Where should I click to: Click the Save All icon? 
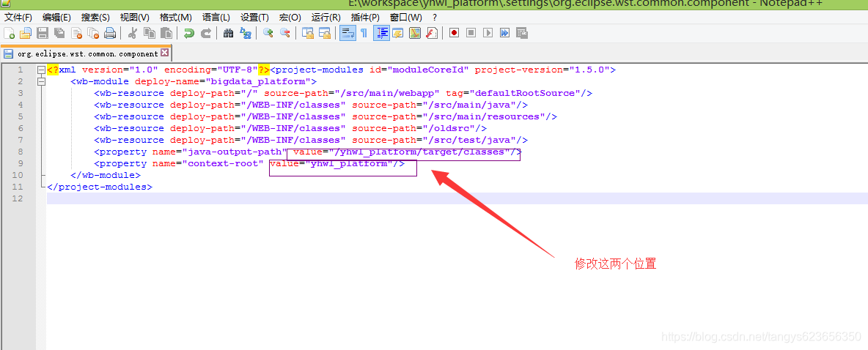59,33
